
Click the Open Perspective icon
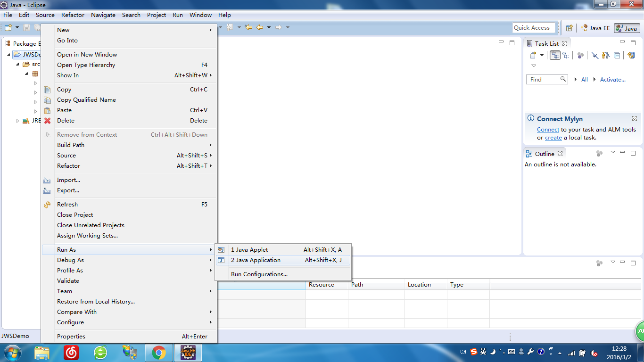(x=570, y=28)
